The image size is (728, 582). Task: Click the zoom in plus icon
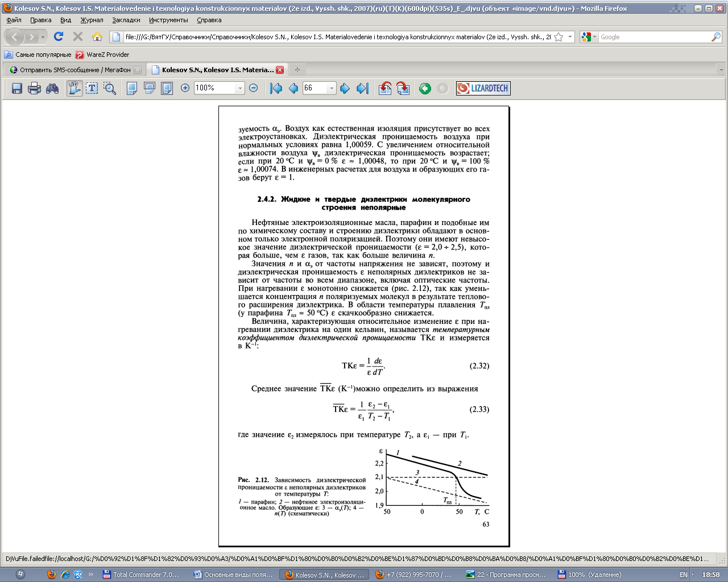[x=185, y=88]
